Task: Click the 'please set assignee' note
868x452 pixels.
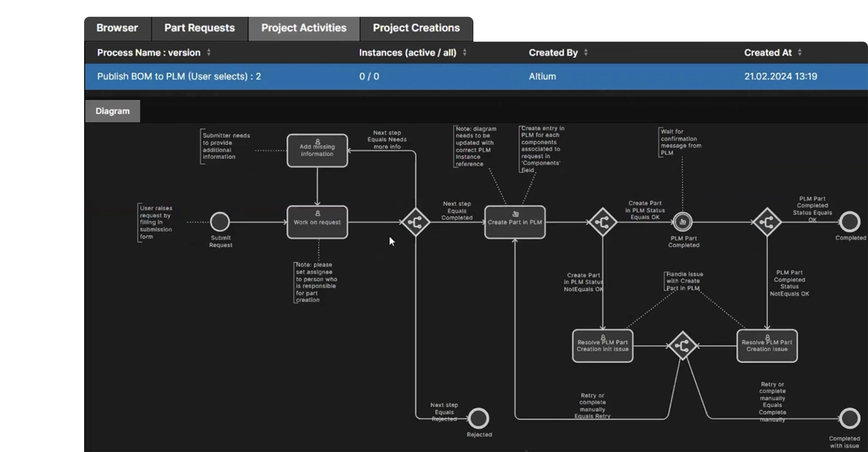Action: (x=316, y=282)
